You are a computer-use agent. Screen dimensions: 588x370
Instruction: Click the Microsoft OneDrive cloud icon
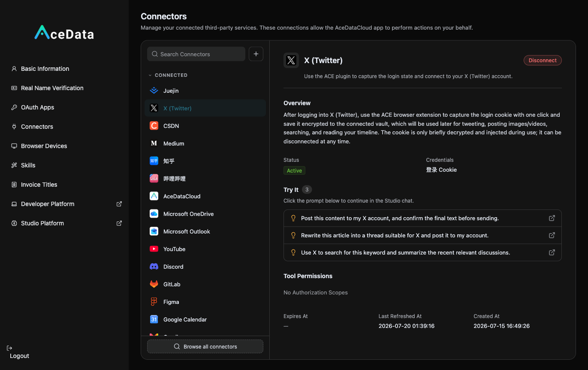(154, 214)
